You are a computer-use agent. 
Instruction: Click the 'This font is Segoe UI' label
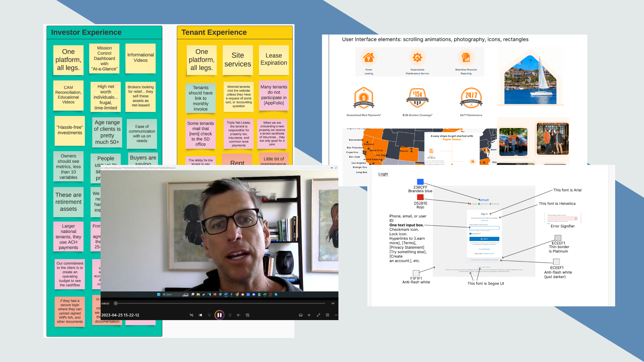coord(486,284)
